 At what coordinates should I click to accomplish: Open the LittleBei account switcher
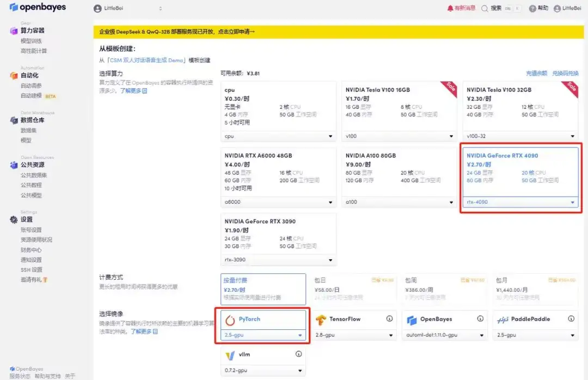click(128, 8)
